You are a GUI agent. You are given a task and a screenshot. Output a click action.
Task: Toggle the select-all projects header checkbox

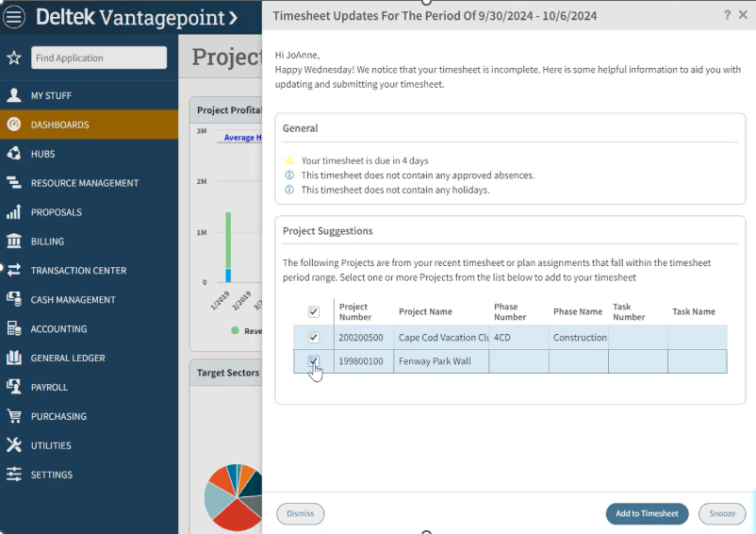(x=314, y=311)
